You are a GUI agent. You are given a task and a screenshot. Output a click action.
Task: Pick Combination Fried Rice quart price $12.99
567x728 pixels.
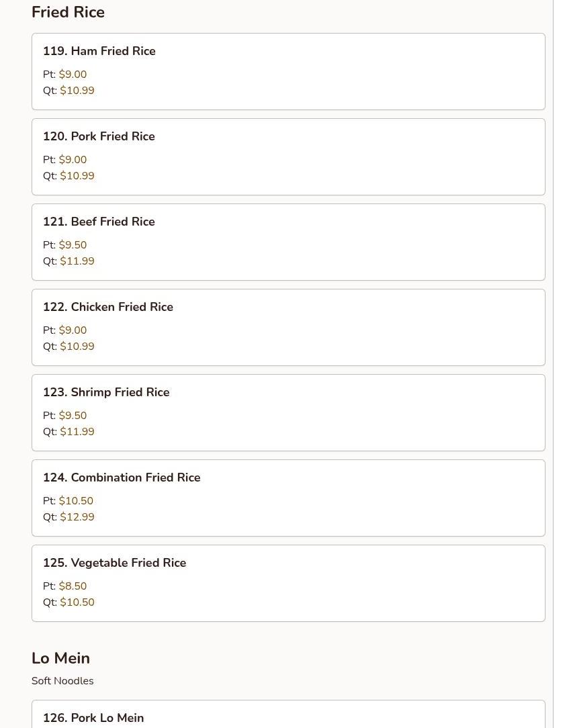(x=77, y=516)
